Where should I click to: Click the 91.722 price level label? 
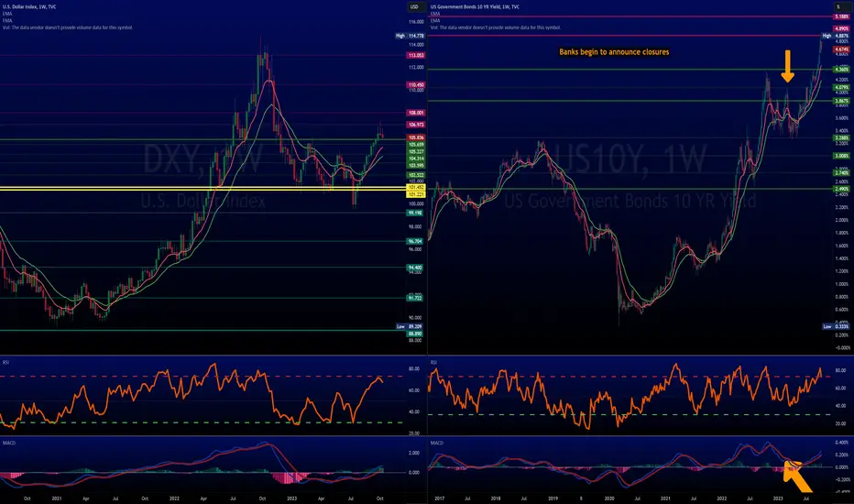click(415, 298)
